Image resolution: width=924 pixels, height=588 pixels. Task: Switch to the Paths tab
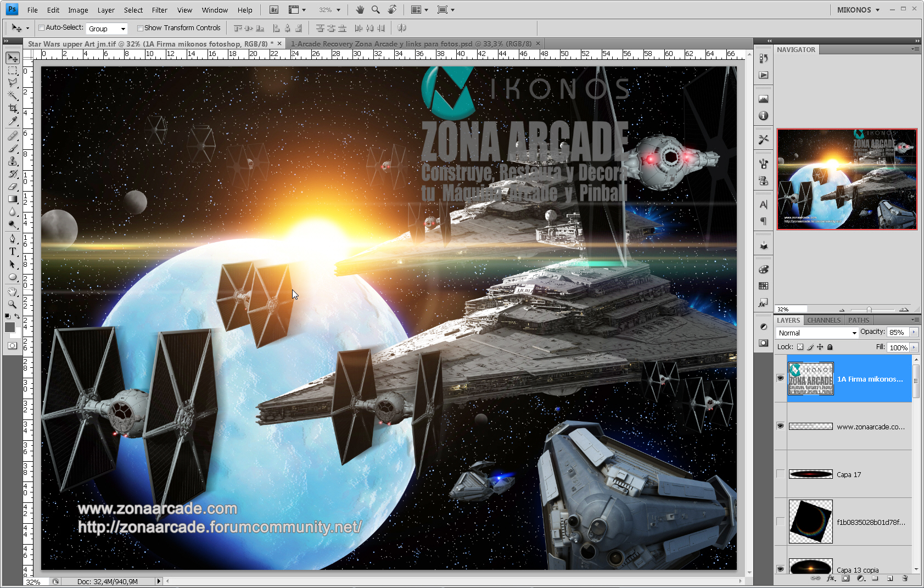tap(859, 320)
